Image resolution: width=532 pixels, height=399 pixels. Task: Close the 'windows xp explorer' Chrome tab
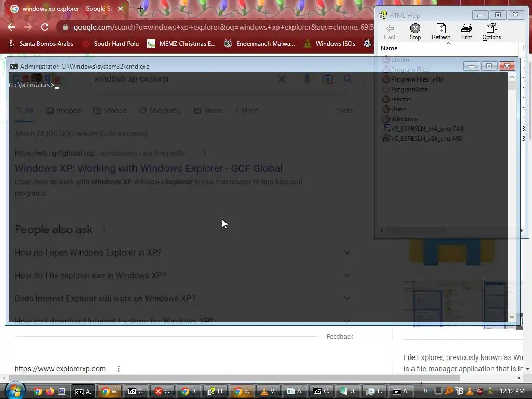point(121,9)
